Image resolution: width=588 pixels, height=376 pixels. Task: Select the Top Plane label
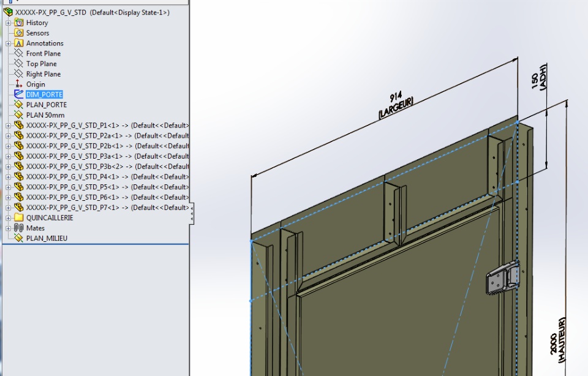tap(41, 64)
